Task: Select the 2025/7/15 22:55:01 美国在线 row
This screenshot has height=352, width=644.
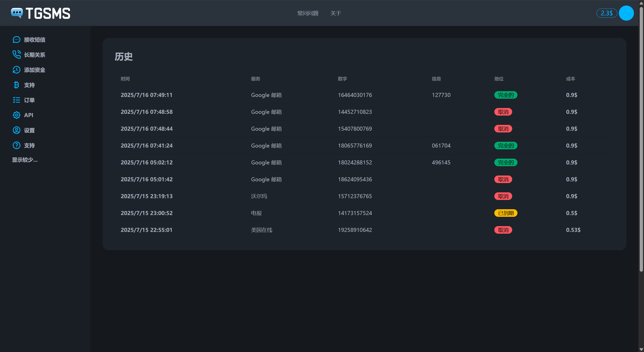Action: pyautogui.click(x=364, y=230)
